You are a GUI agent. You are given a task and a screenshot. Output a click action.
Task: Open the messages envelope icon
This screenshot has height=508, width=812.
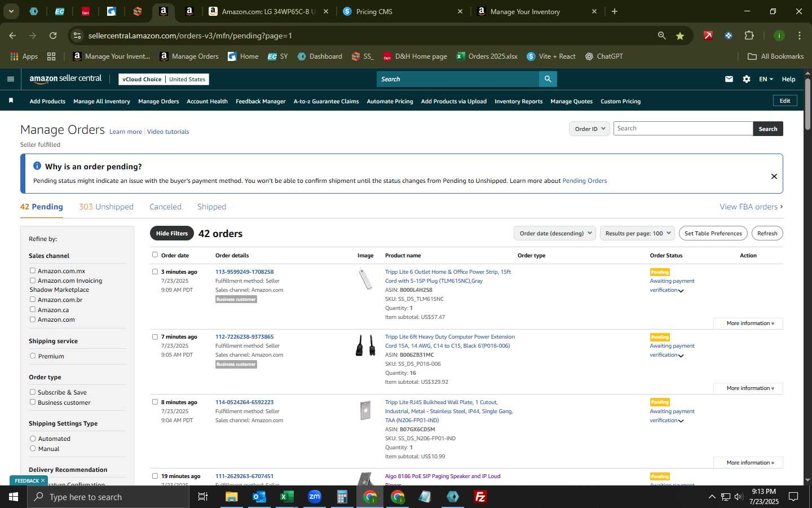729,79
